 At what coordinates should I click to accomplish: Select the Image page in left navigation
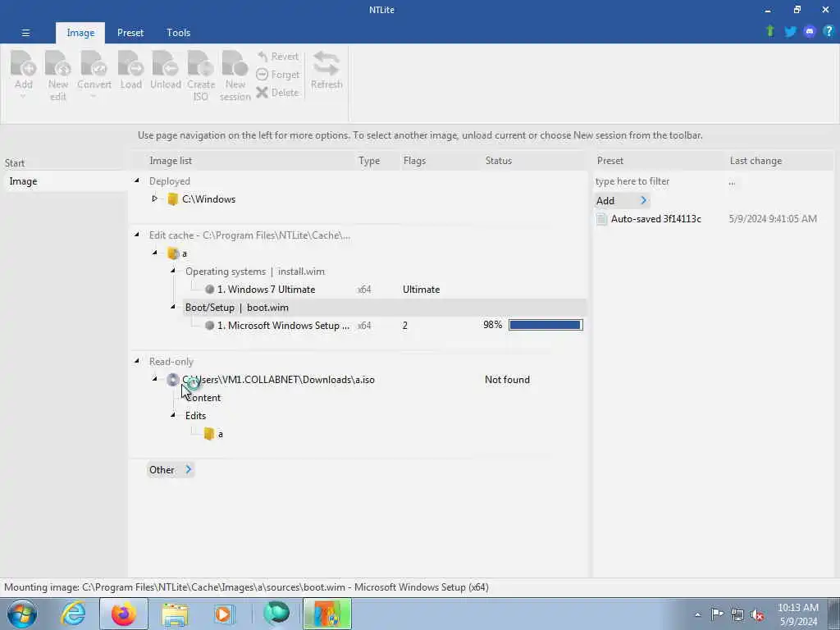64,181
